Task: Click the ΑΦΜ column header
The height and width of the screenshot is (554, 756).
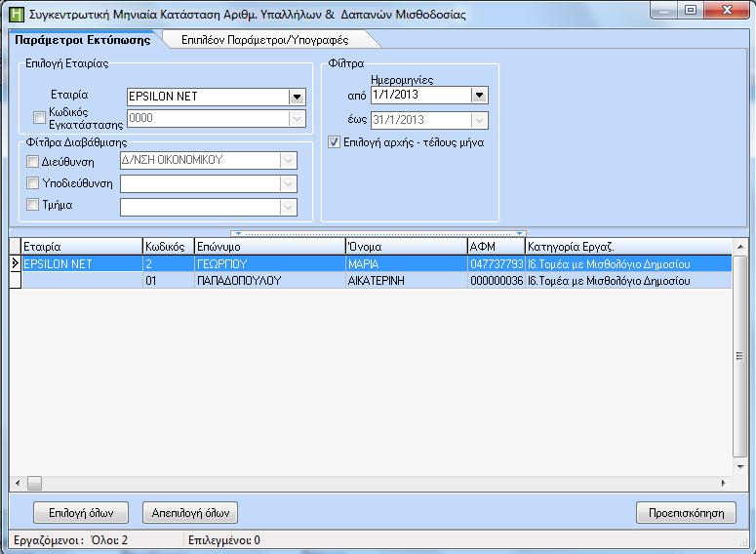Action: (x=497, y=247)
